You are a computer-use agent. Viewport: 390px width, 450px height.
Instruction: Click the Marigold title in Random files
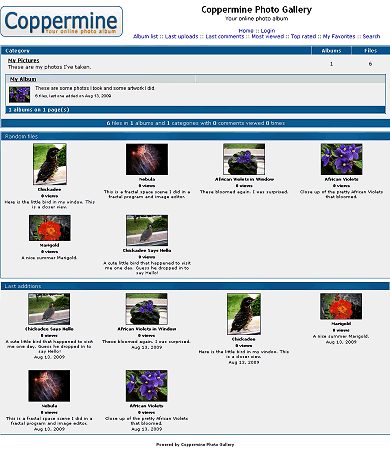tap(50, 245)
